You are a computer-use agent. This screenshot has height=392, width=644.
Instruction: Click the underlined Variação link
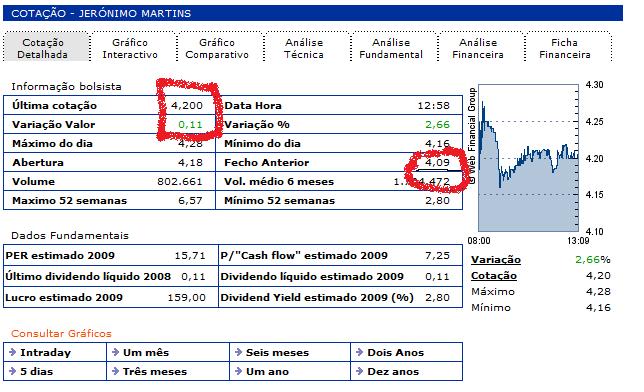click(496, 260)
